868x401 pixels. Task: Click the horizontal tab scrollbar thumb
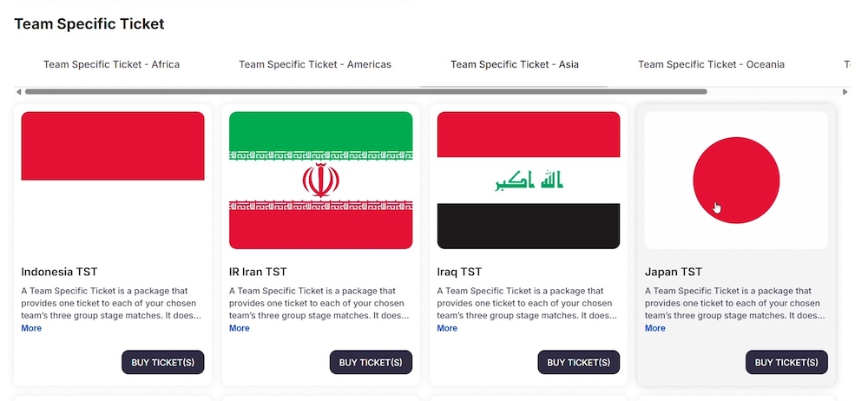(x=365, y=91)
